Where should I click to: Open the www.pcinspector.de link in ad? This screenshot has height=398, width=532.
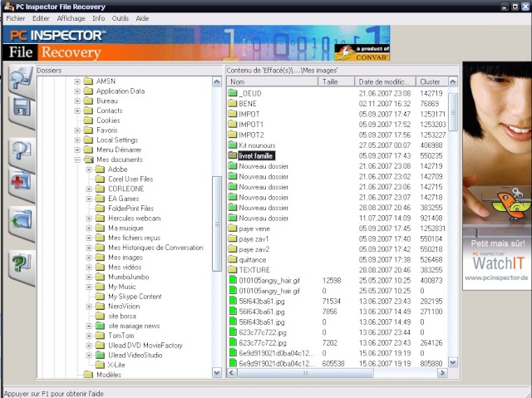click(496, 278)
